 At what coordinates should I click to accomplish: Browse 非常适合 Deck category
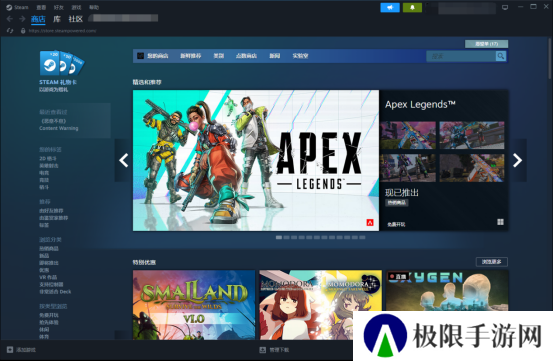coord(55,292)
